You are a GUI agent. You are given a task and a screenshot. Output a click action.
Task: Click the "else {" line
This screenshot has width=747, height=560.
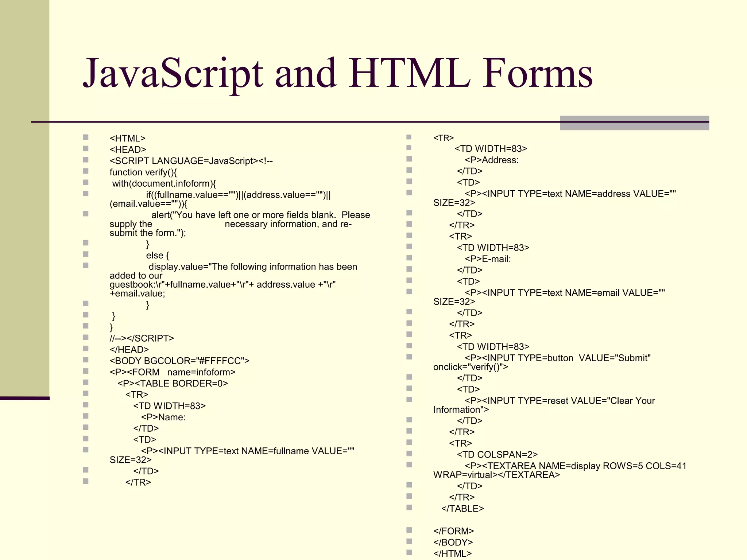point(158,256)
